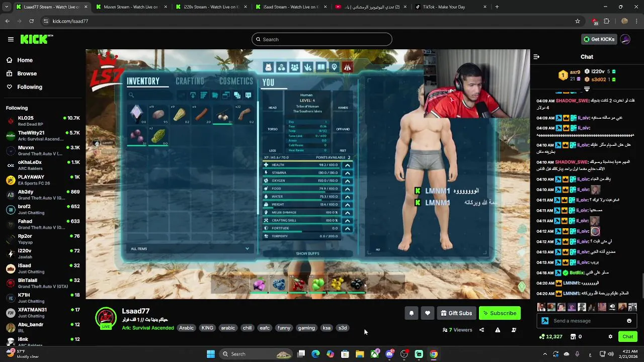
Task: Open the profile avatar menu
Action: coord(625,39)
